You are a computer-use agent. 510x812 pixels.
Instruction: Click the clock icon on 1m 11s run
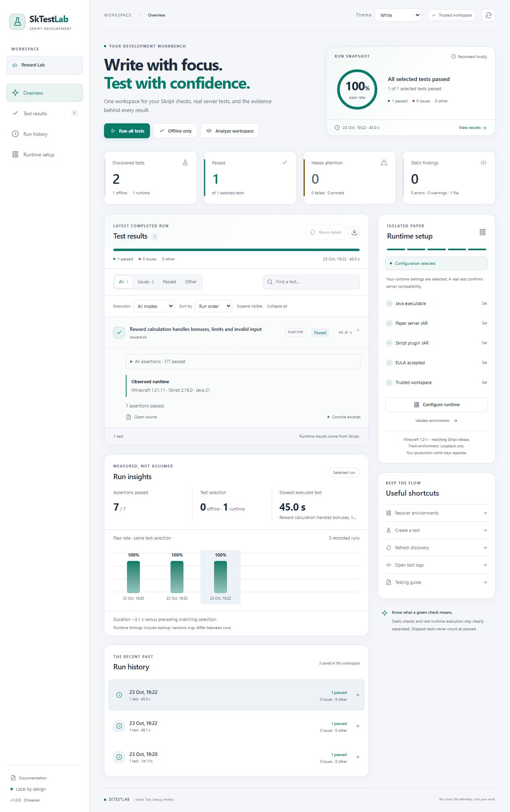coord(119,757)
